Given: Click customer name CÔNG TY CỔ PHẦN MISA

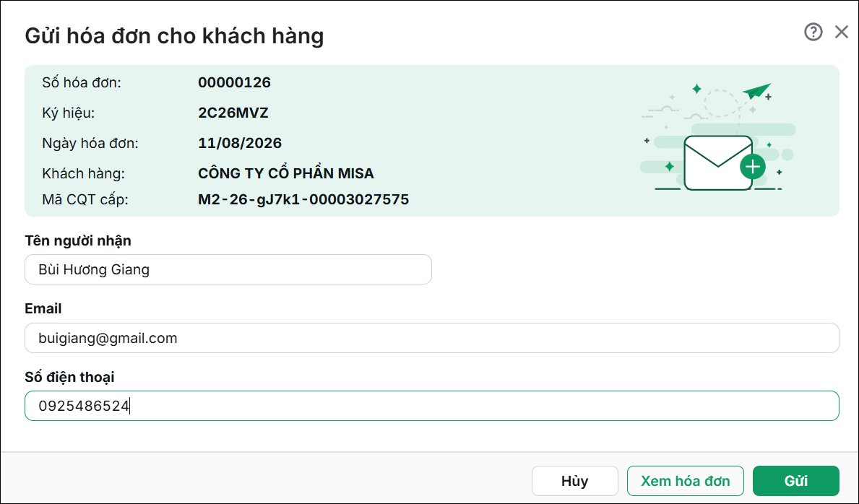Looking at the screenshot, I should pos(286,173).
